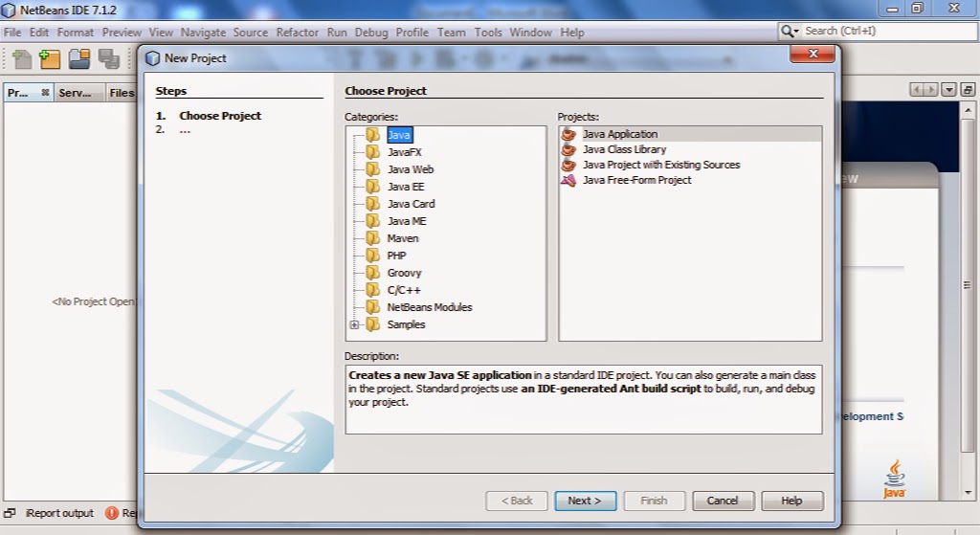Screen dimensions: 980x535
Task: Click the scrollbar down arrow
Action: pos(968,492)
